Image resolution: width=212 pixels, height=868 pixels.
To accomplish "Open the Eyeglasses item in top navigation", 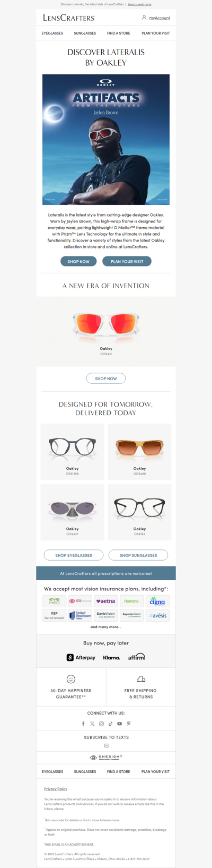I will [52, 33].
